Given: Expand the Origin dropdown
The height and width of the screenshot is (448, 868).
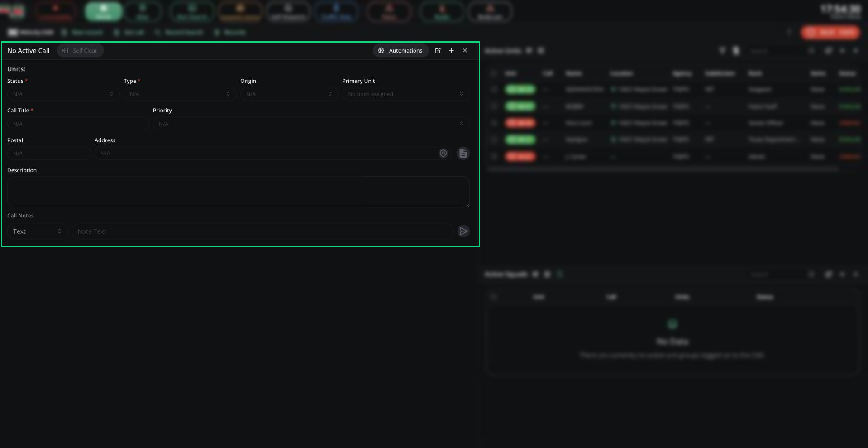Looking at the screenshot, I should tap(289, 94).
